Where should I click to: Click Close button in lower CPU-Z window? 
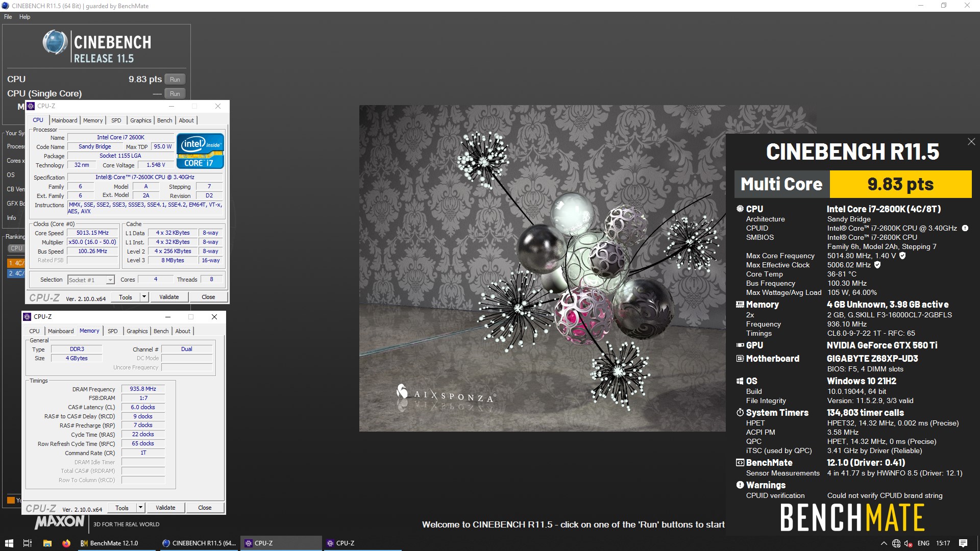pyautogui.click(x=205, y=508)
